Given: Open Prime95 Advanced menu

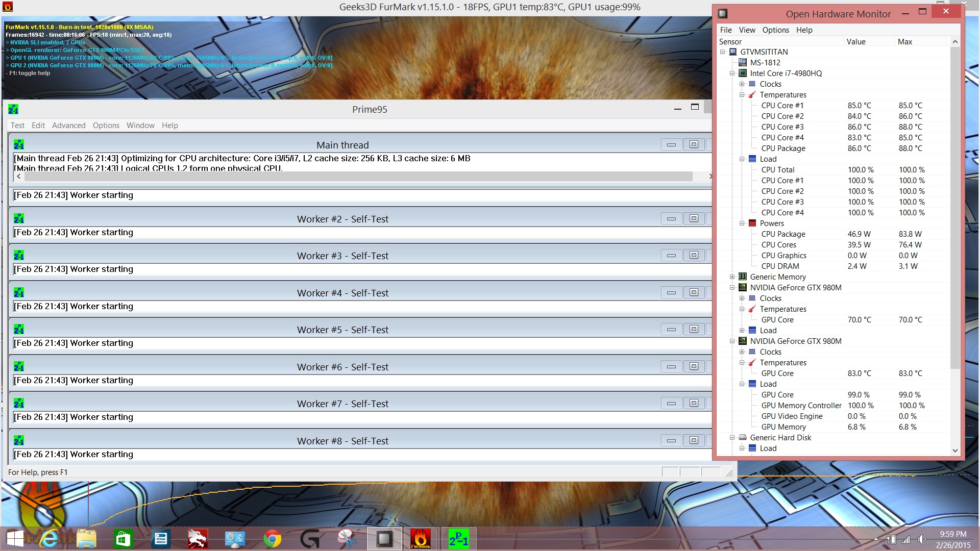Looking at the screenshot, I should 69,126.
